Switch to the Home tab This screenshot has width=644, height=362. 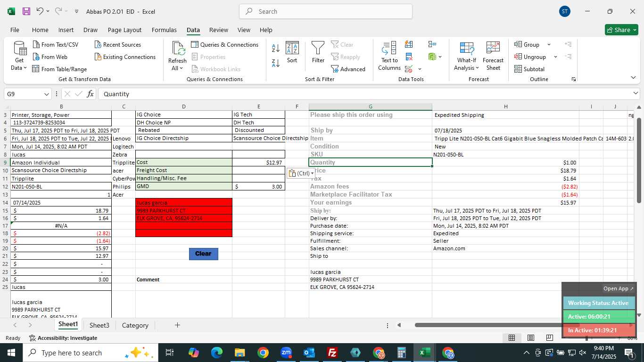pos(40,30)
